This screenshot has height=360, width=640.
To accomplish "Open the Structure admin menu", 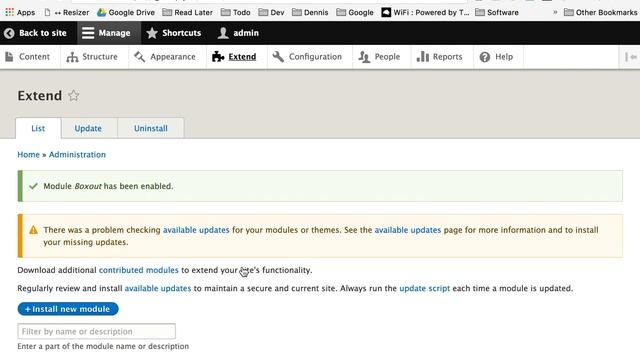I will (x=92, y=57).
